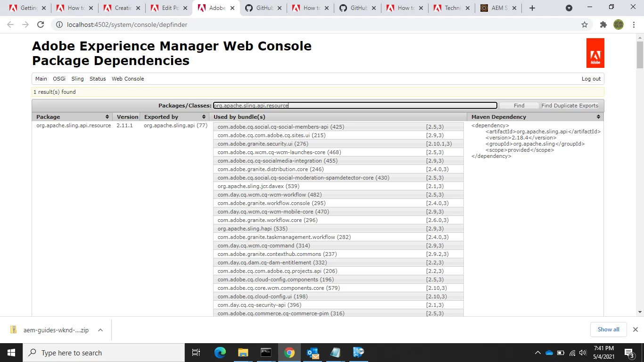
Task: Click the scrollbar down arrow
Action: 640,312
